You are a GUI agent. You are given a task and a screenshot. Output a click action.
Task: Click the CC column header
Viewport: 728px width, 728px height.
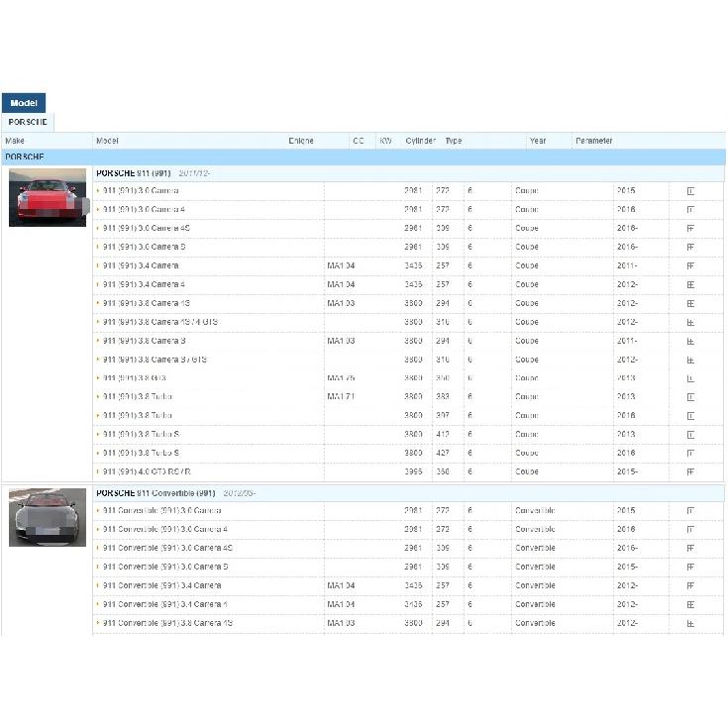click(x=358, y=141)
